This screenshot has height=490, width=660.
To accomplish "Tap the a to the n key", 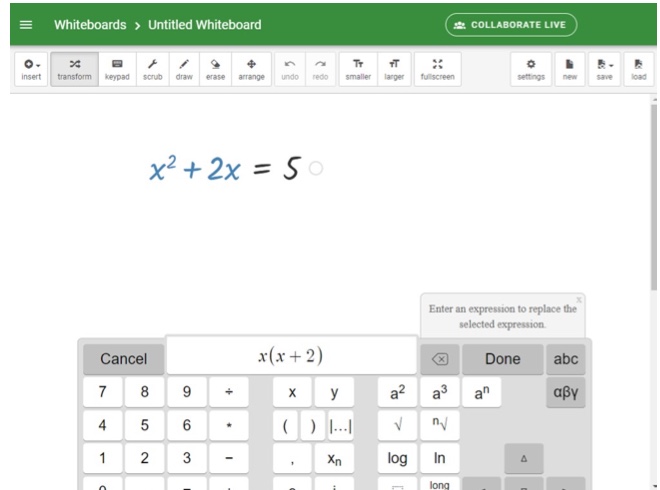I will click(482, 392).
